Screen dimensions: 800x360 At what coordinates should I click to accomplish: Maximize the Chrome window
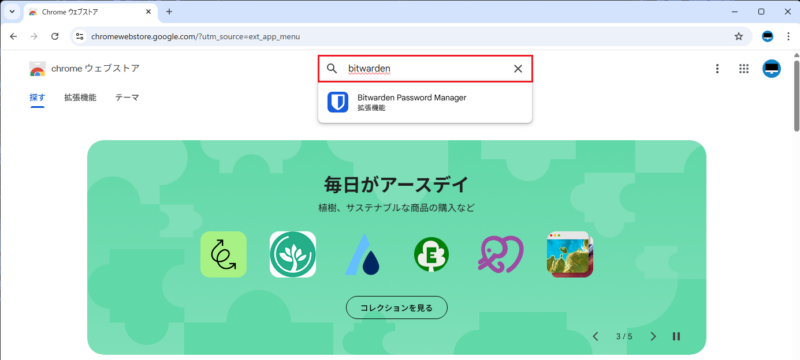[761, 12]
